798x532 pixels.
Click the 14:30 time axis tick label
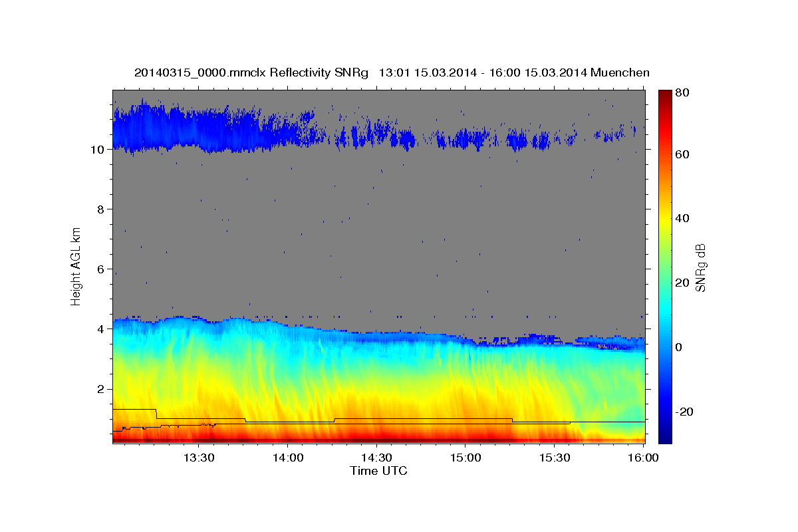[x=376, y=458]
